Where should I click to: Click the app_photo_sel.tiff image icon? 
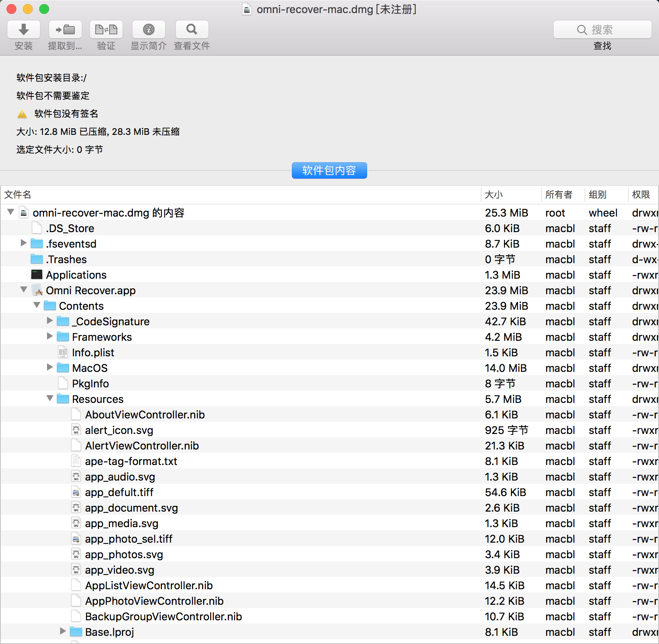tap(76, 539)
